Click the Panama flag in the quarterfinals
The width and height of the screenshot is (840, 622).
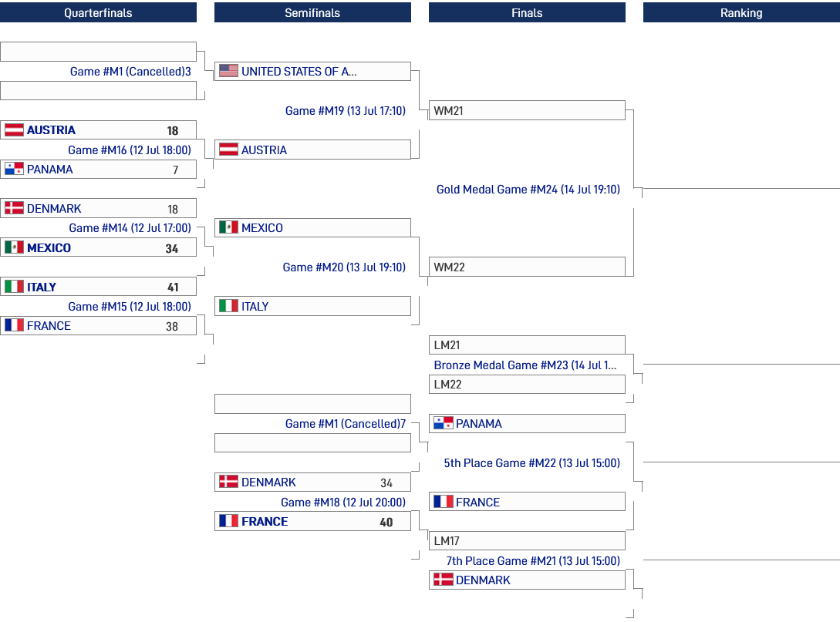click(14, 169)
